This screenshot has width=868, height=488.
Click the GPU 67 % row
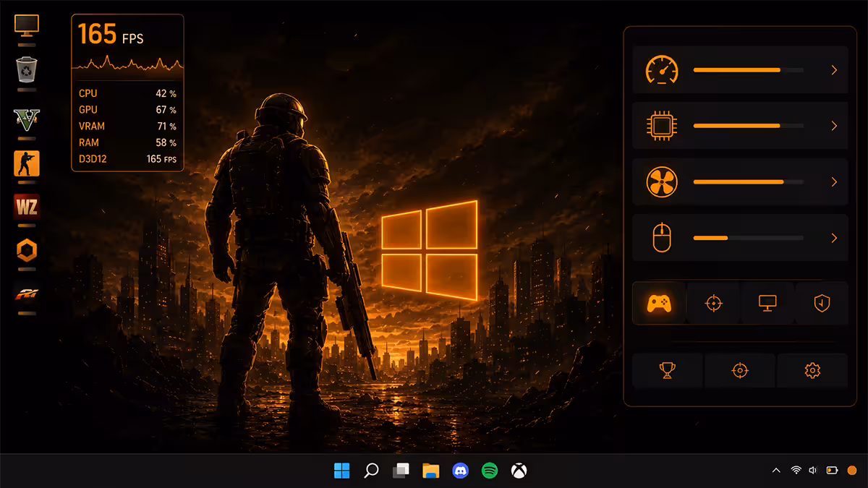127,110
